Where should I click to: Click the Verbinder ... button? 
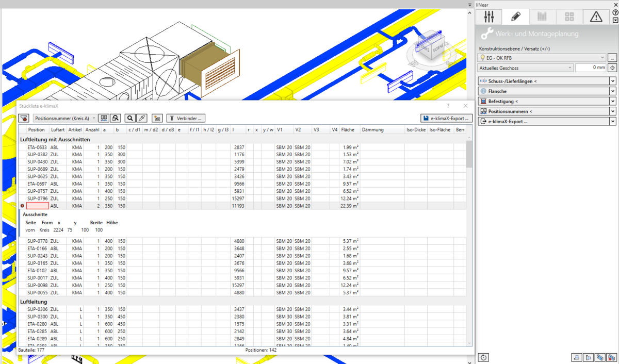coord(185,119)
